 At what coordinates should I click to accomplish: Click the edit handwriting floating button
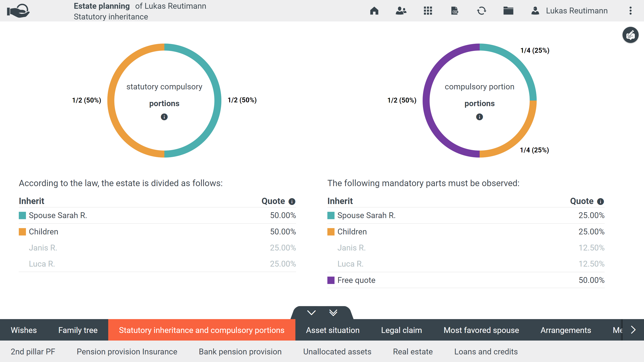click(x=630, y=35)
